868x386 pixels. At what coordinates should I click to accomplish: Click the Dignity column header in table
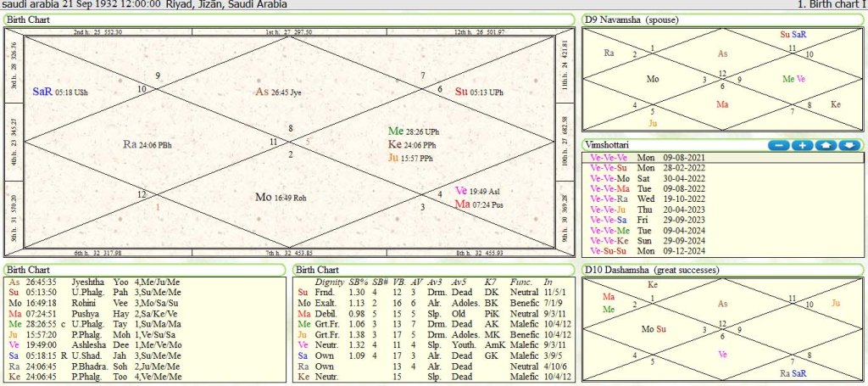click(329, 281)
